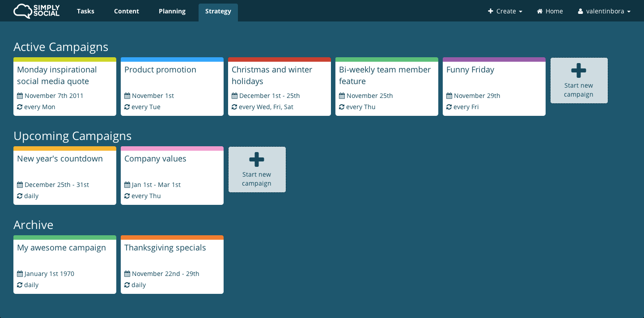Expand the valentinbora account dropdown caret

tap(629, 12)
